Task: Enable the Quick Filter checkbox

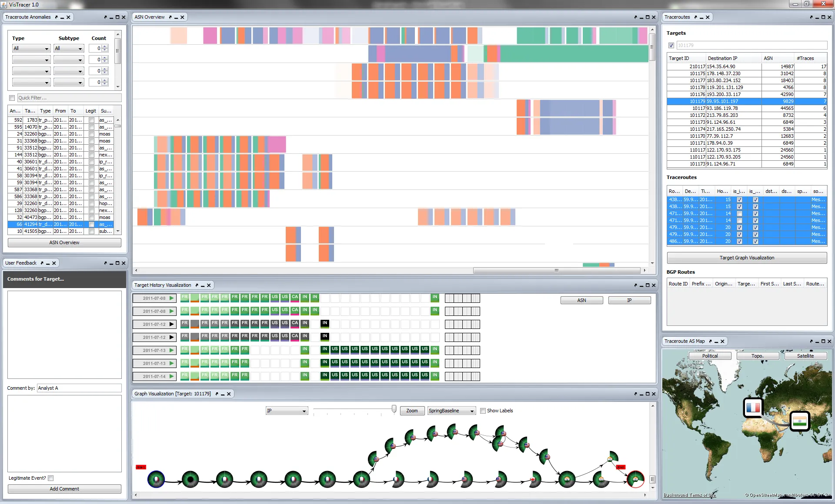Action: (x=12, y=98)
